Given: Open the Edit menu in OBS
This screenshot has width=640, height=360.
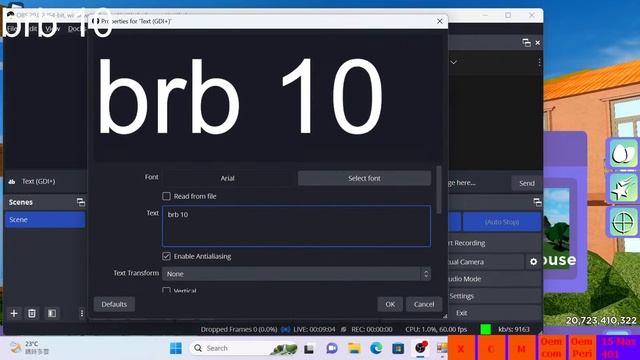Looking at the screenshot, I should pyautogui.click(x=32, y=29).
